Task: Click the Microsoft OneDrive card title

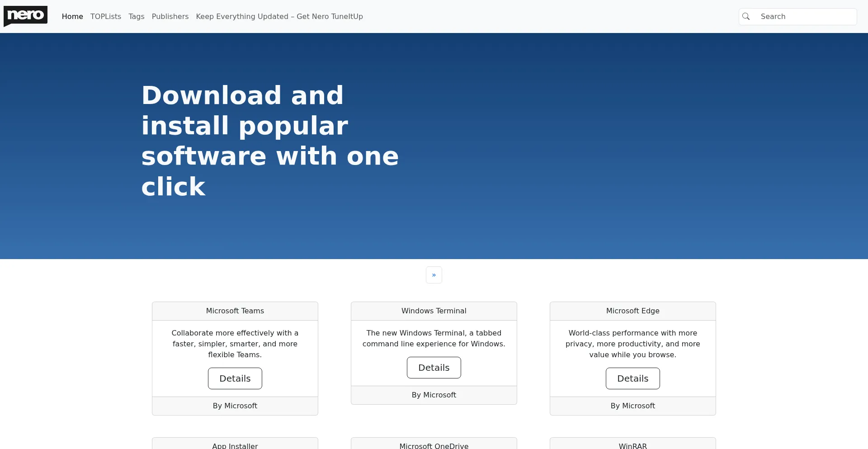Action: click(434, 446)
